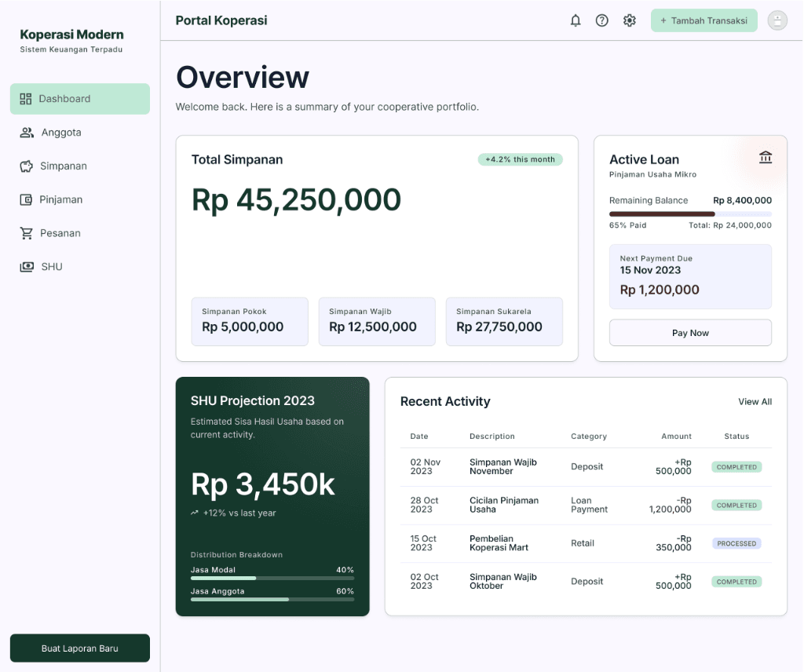Click the Koperasi Modern logo title
The height and width of the screenshot is (672, 804).
tap(71, 35)
